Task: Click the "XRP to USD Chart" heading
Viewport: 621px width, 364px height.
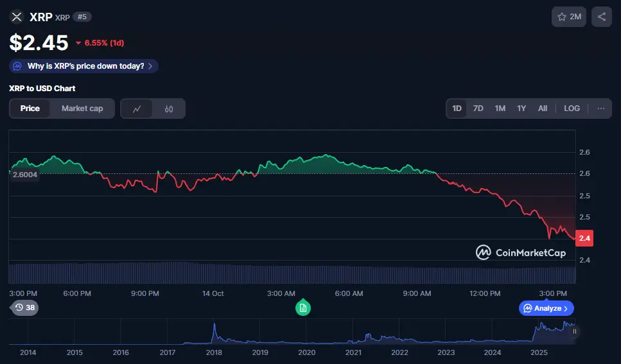Action: [42, 89]
